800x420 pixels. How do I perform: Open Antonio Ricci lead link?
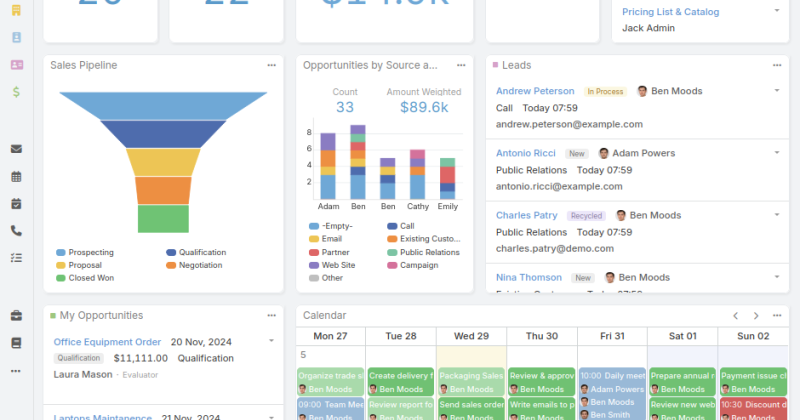[526, 153]
